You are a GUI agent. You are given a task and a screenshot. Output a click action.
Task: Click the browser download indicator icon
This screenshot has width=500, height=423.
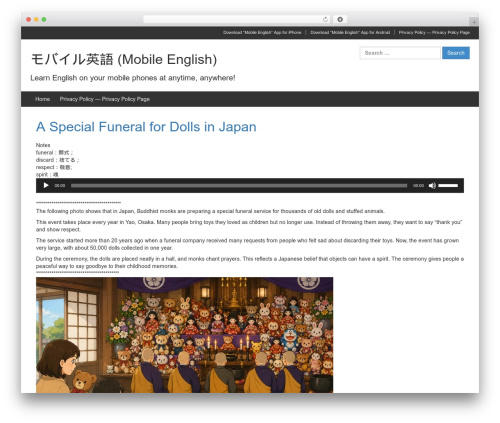coord(340,19)
